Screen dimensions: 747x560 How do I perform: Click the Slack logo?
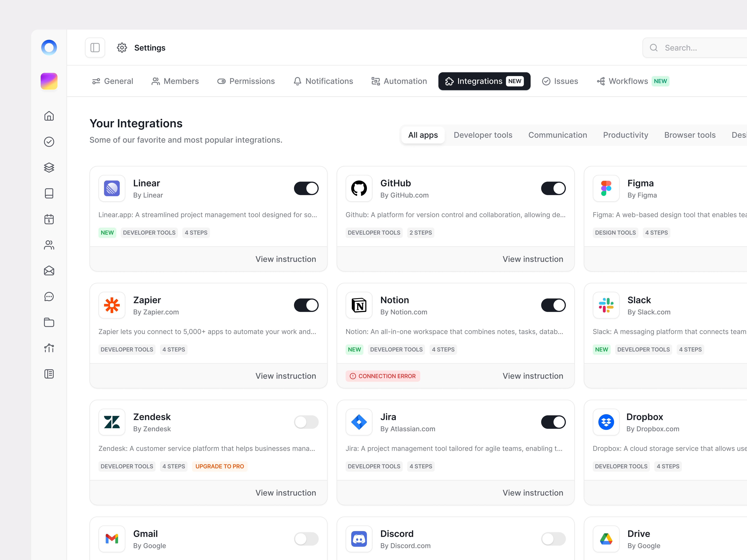tap(606, 305)
